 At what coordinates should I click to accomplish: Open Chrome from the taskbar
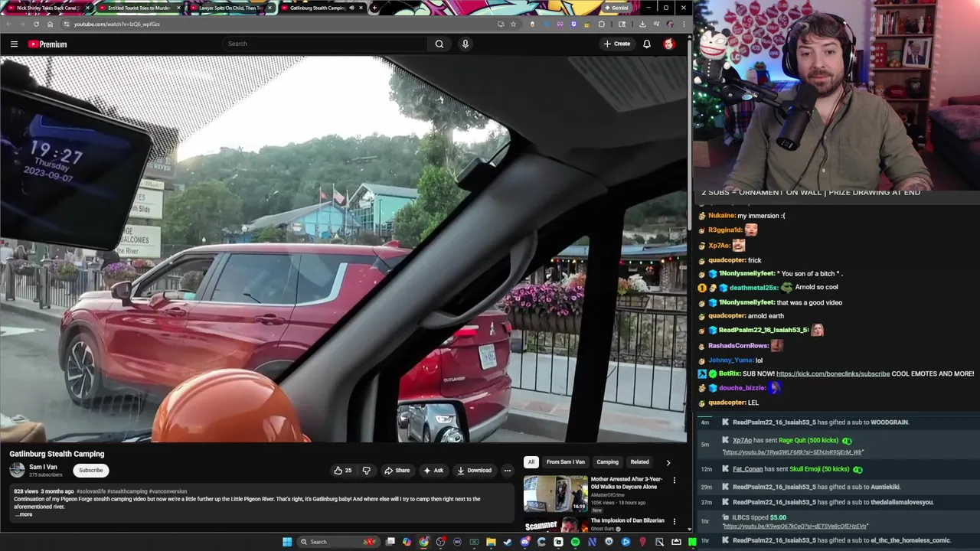click(x=423, y=542)
